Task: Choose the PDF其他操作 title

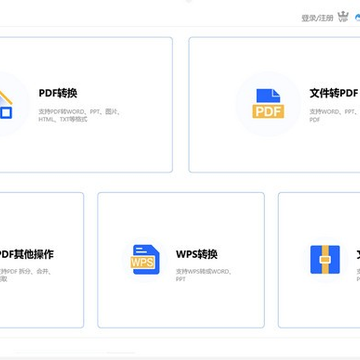Action: tap(27, 254)
